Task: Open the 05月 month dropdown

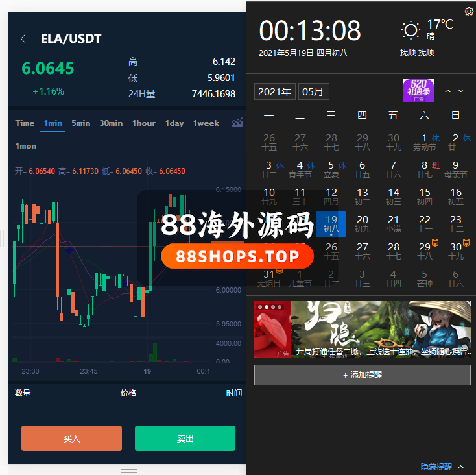Action: coord(313,92)
